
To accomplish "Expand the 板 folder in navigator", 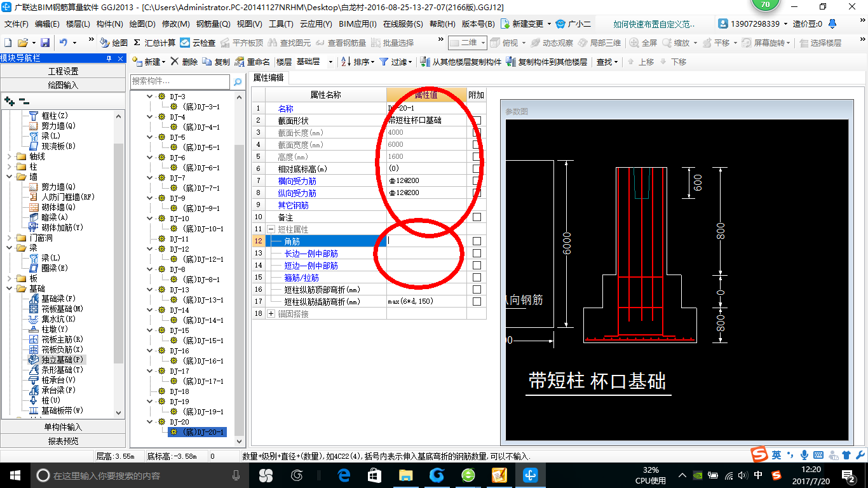I will click(8, 278).
